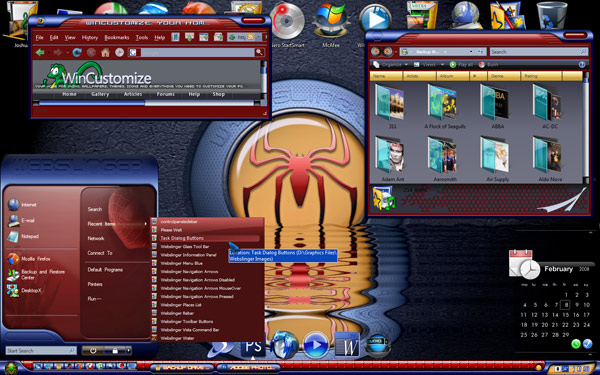
Task: Open the Gallery link on WinCustomize
Action: coord(100,94)
